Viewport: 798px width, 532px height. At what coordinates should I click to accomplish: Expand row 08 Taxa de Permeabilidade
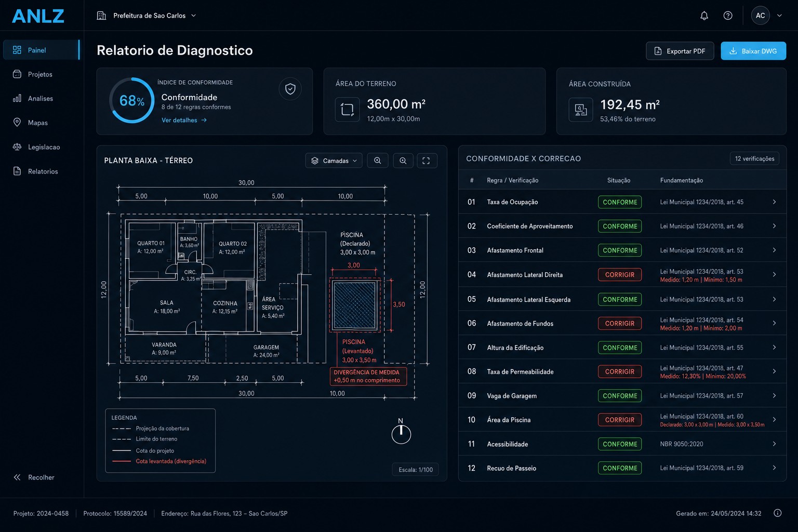[622, 371]
